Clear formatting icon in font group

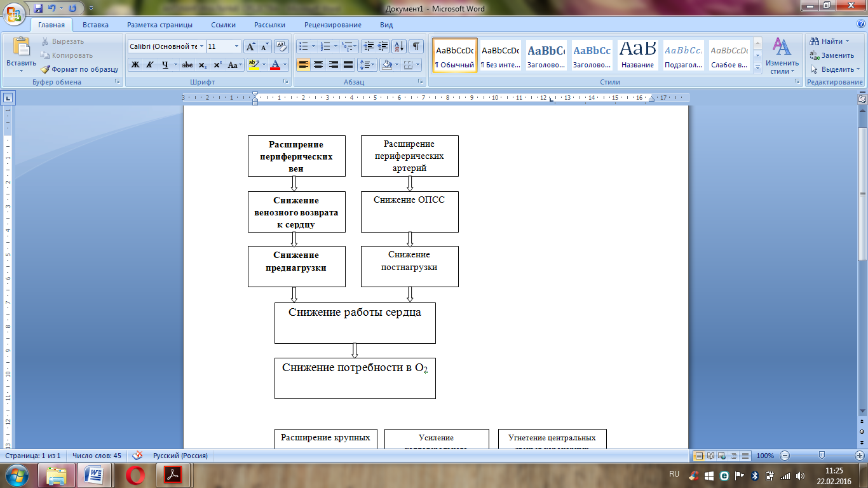(281, 46)
